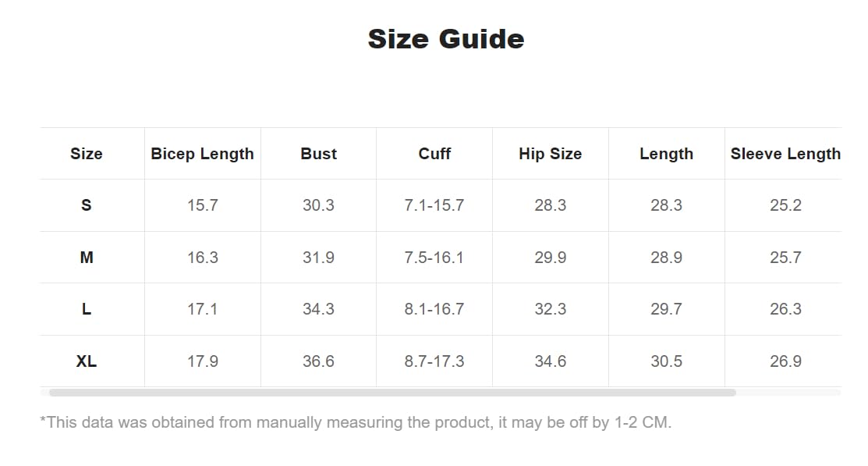Image resolution: width=868 pixels, height=466 pixels.
Task: Select the Size column header
Action: pyautogui.click(x=87, y=154)
